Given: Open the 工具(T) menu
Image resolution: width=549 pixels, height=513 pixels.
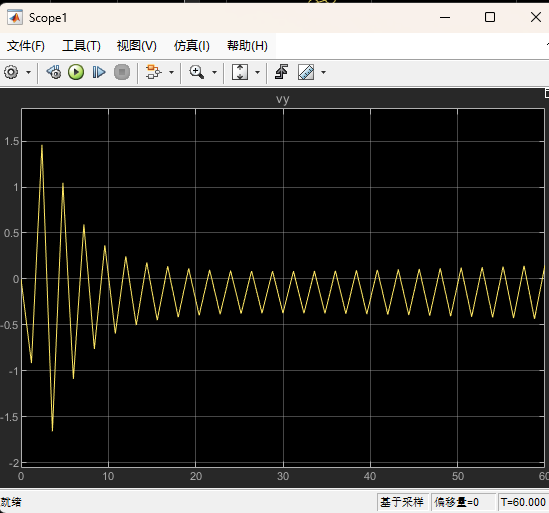Looking at the screenshot, I should [x=81, y=46].
